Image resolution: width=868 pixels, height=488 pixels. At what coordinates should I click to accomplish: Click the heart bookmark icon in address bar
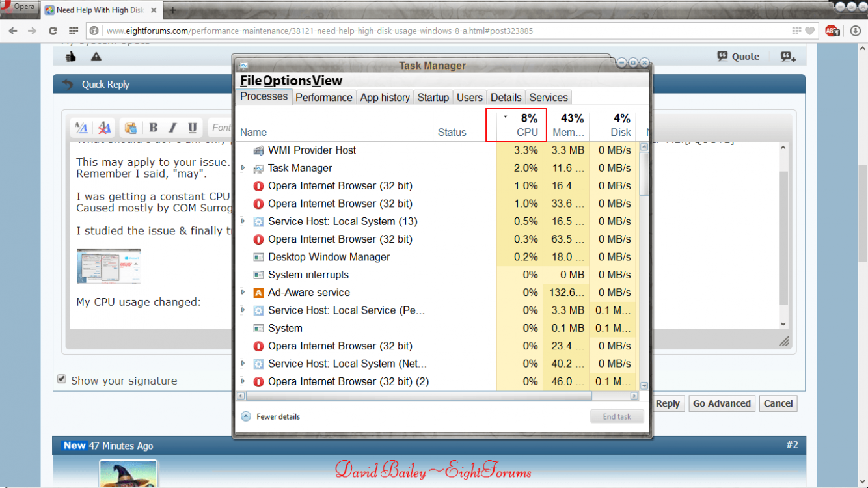pyautogui.click(x=809, y=31)
